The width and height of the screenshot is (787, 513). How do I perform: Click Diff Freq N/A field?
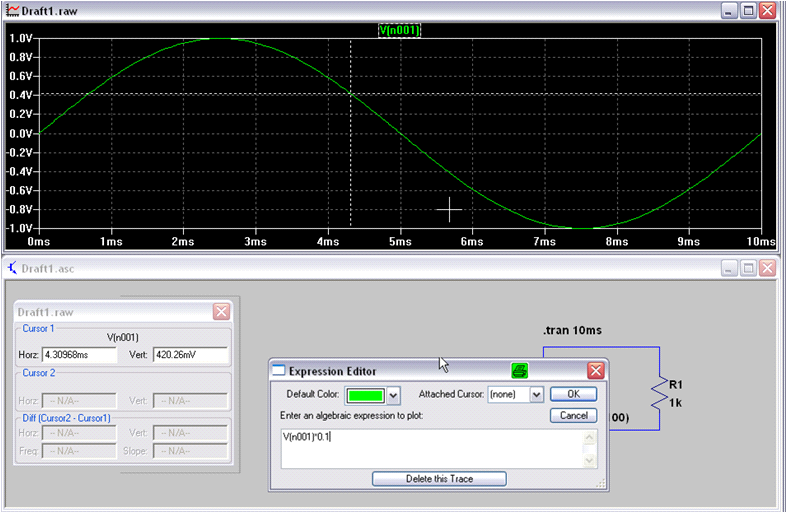[79, 451]
